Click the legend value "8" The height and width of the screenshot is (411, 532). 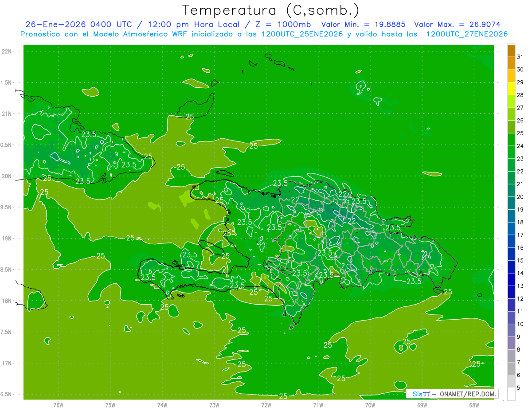519,350
